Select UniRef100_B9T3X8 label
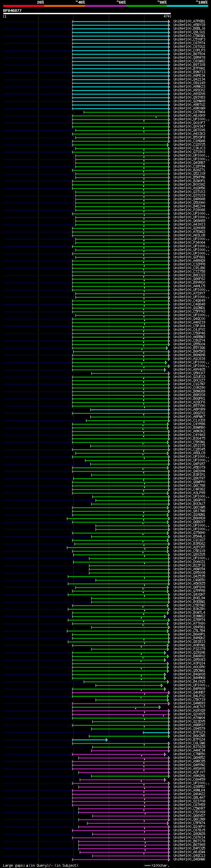 tap(189, 65)
